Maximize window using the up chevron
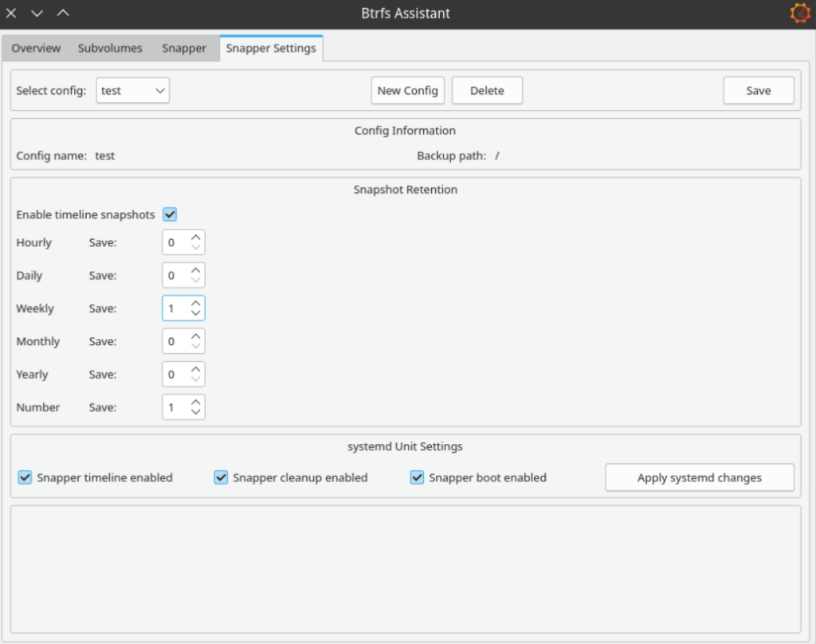 [x=63, y=13]
